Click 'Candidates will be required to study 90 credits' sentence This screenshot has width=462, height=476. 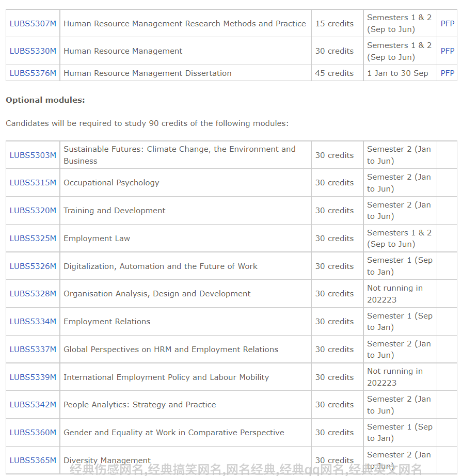147,123
